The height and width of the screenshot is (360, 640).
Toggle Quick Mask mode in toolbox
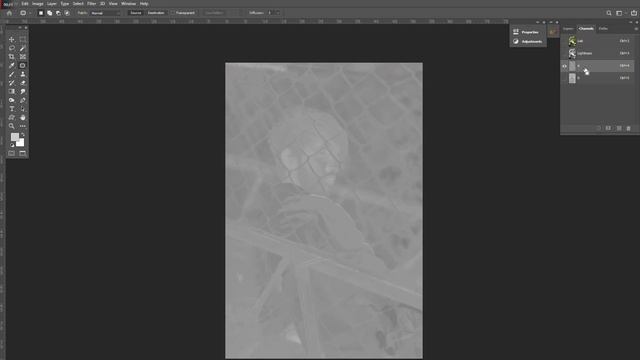[x=11, y=153]
